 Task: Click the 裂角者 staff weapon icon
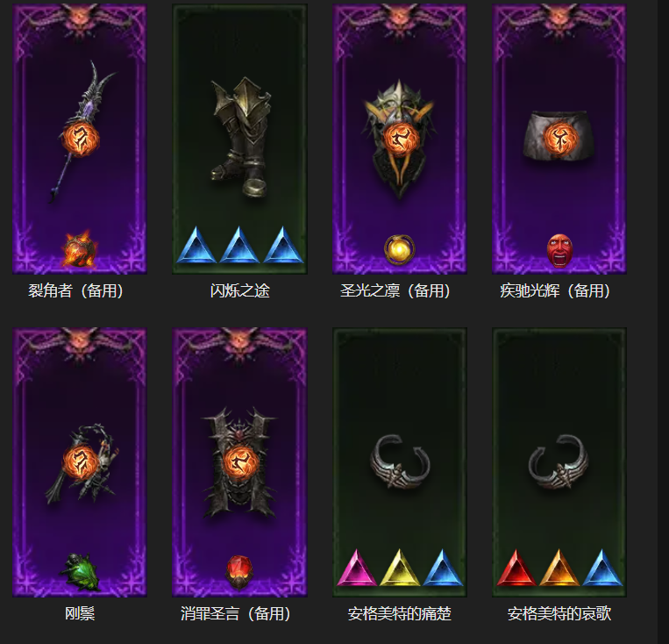tap(82, 132)
